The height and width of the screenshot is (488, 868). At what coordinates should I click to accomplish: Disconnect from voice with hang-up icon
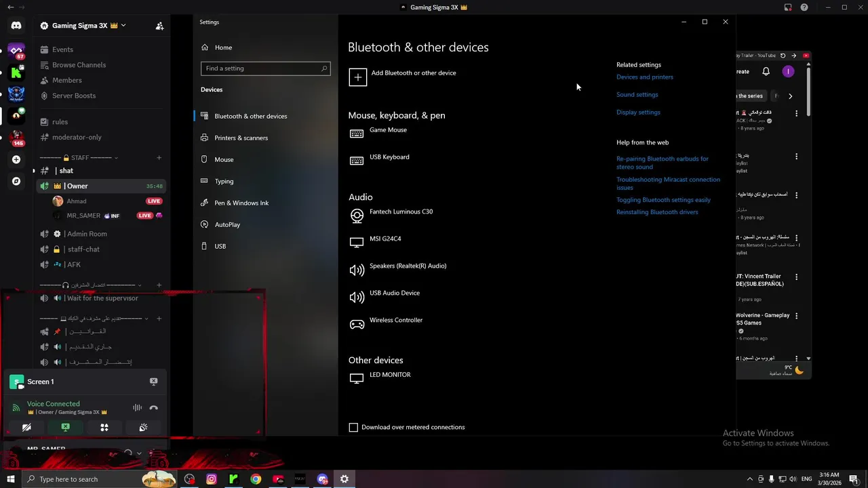pyautogui.click(x=153, y=407)
